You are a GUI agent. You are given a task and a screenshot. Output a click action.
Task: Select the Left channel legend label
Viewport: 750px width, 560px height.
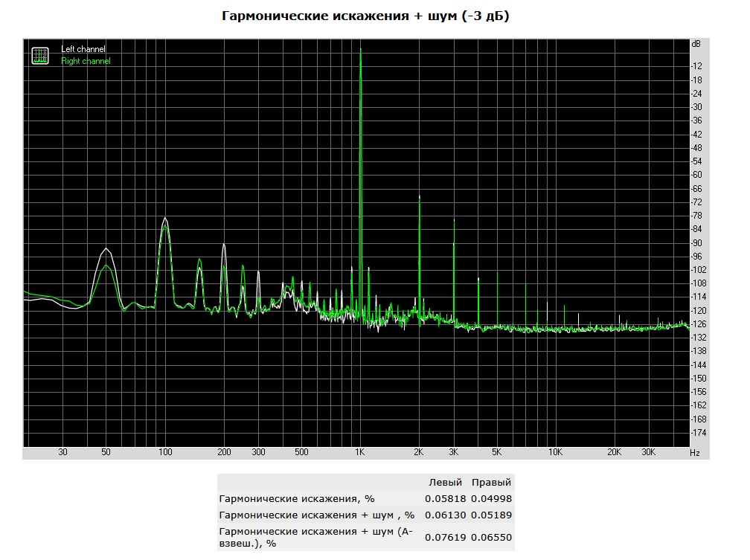pos(83,49)
